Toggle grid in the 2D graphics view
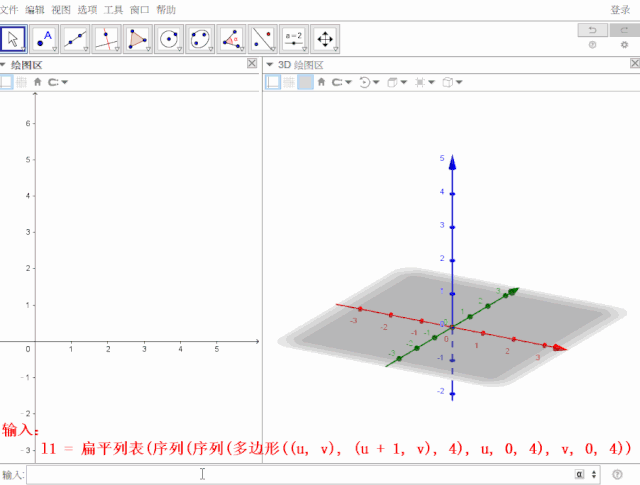640x485 pixels. tap(21, 82)
